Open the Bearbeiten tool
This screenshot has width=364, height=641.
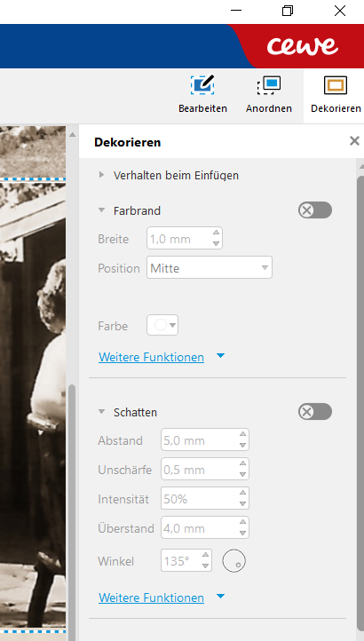[202, 94]
